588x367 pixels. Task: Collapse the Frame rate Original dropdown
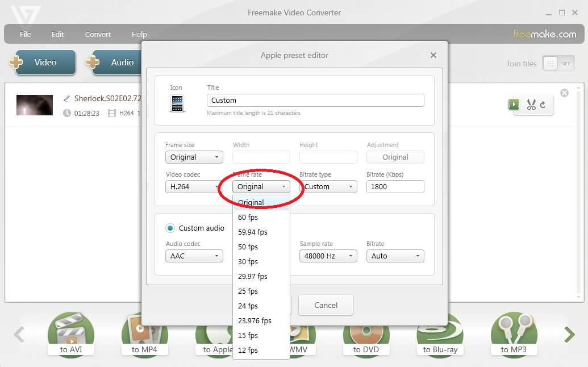(x=261, y=187)
